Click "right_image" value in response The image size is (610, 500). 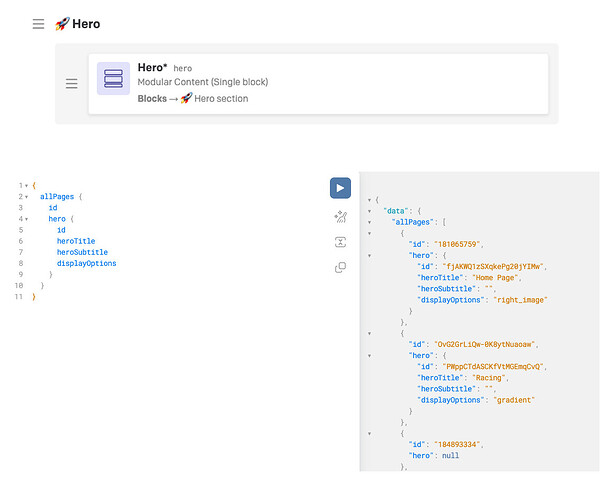tap(520, 300)
